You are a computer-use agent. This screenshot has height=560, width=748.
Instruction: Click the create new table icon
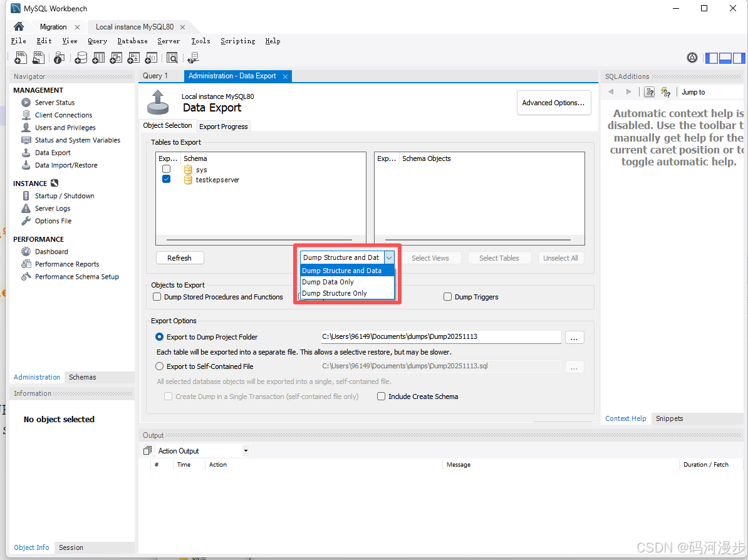[99, 58]
